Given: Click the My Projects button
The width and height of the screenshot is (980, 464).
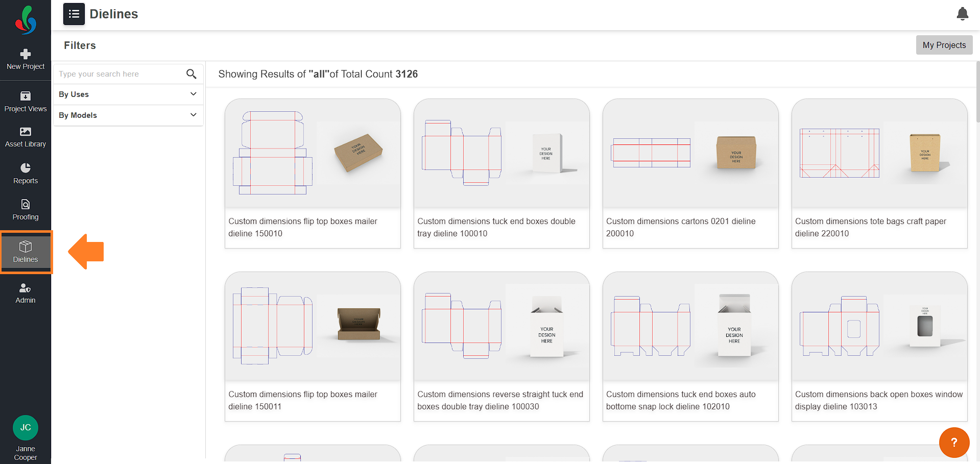Looking at the screenshot, I should (944, 45).
